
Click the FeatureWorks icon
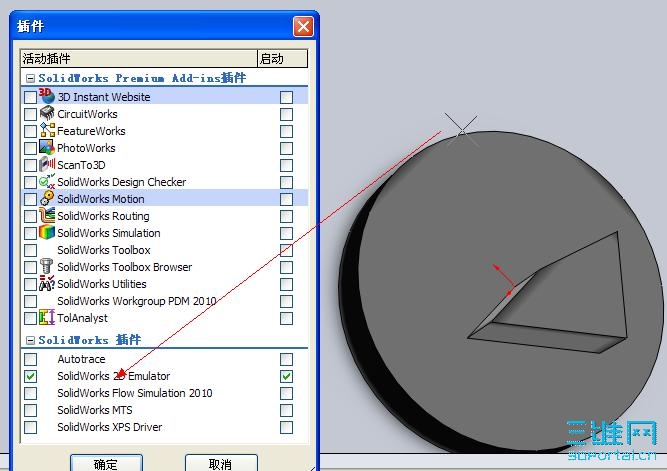pyautogui.click(x=47, y=131)
